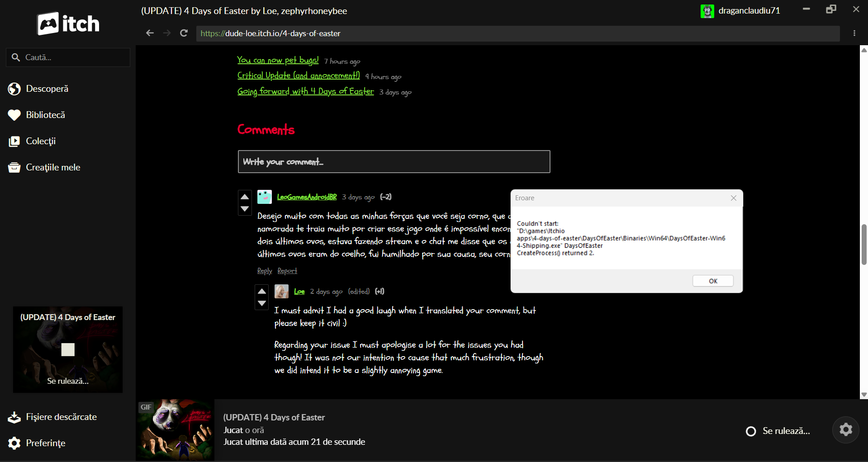Click the browser back arrow

tap(150, 33)
